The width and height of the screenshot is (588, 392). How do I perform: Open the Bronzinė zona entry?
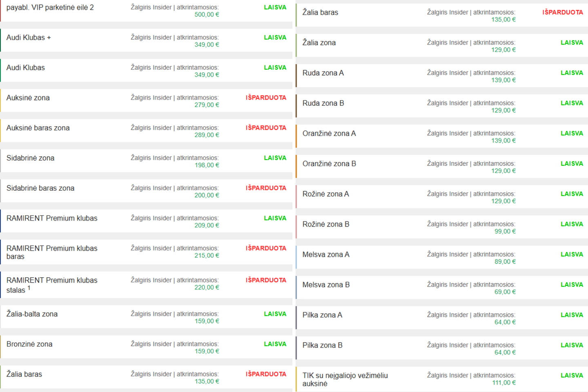coord(29,344)
